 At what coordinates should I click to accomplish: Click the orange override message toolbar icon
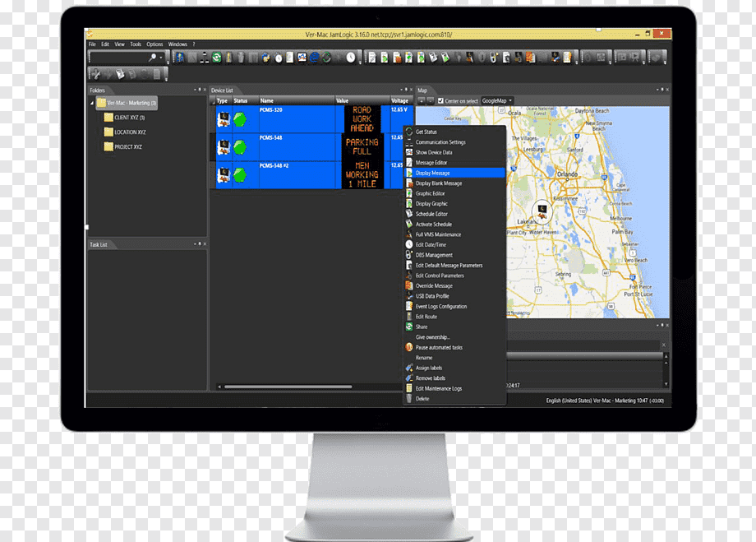pyautogui.click(x=530, y=58)
